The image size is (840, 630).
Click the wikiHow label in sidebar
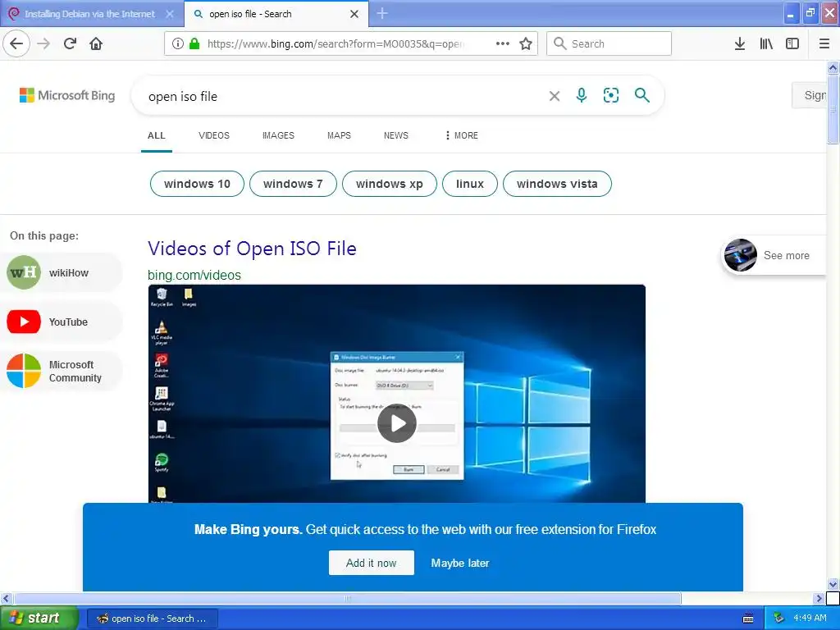(x=69, y=272)
